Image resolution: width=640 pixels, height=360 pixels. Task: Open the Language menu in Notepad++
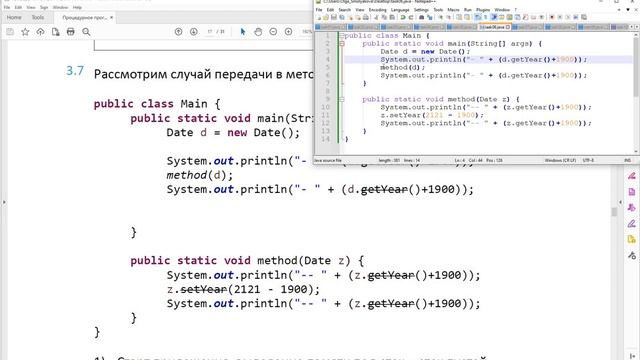tap(400, 10)
